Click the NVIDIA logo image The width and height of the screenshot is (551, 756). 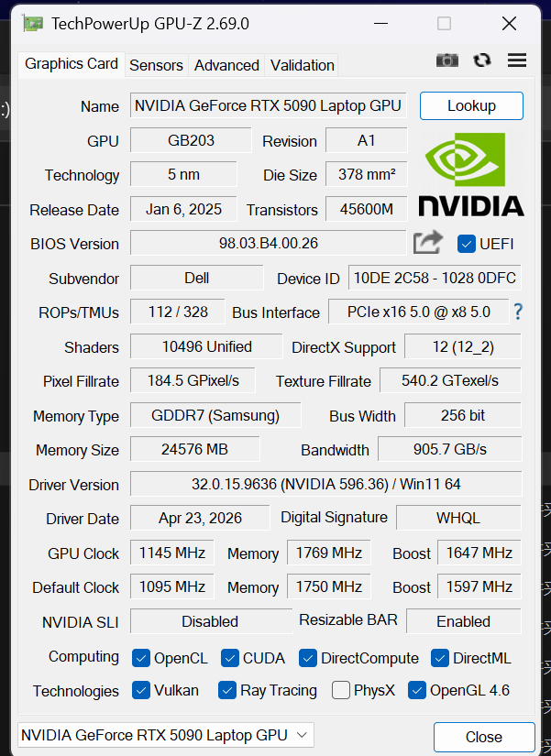[x=471, y=174]
